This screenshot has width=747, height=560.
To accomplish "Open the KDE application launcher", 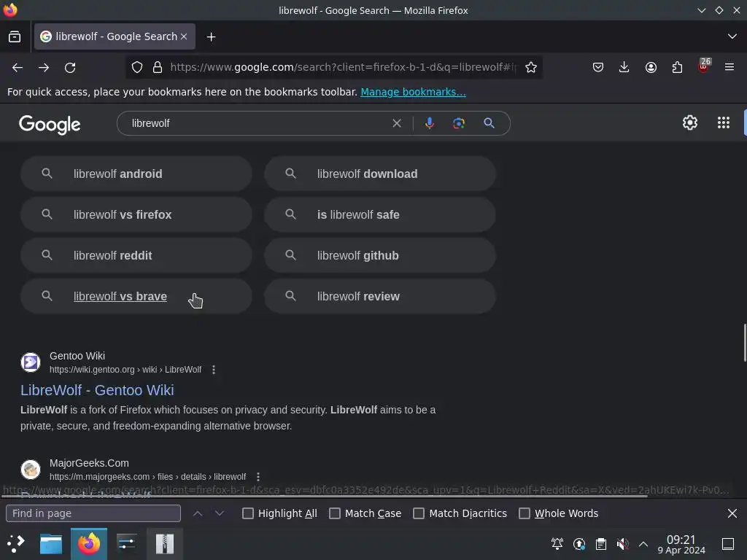I will [15, 544].
